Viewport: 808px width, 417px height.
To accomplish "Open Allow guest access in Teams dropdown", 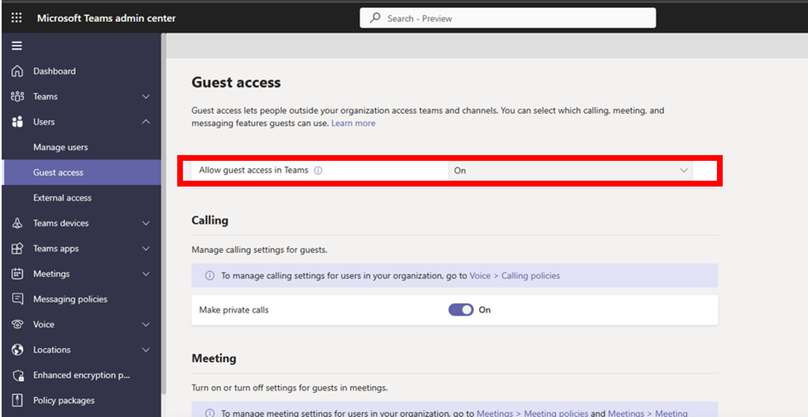I will pyautogui.click(x=570, y=171).
